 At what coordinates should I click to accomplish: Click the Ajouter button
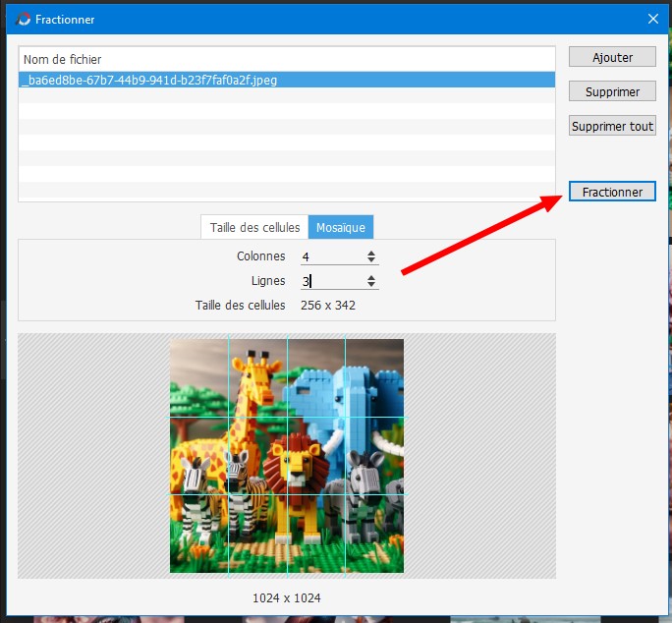point(612,57)
